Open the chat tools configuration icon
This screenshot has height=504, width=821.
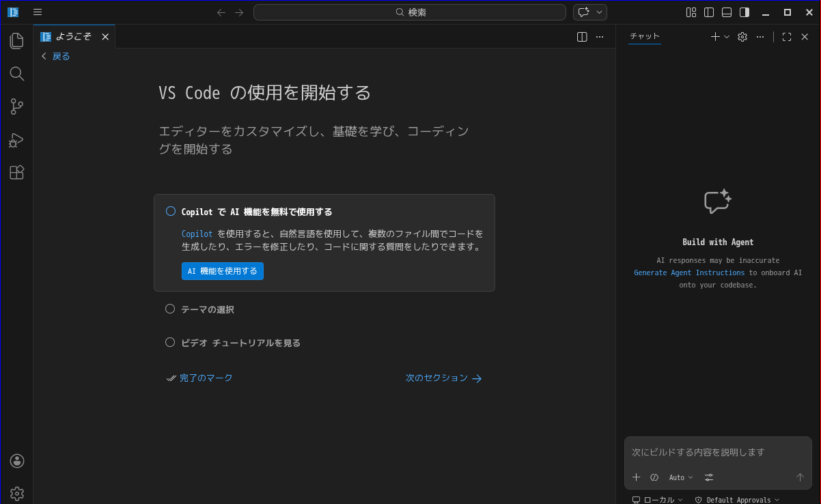709,477
